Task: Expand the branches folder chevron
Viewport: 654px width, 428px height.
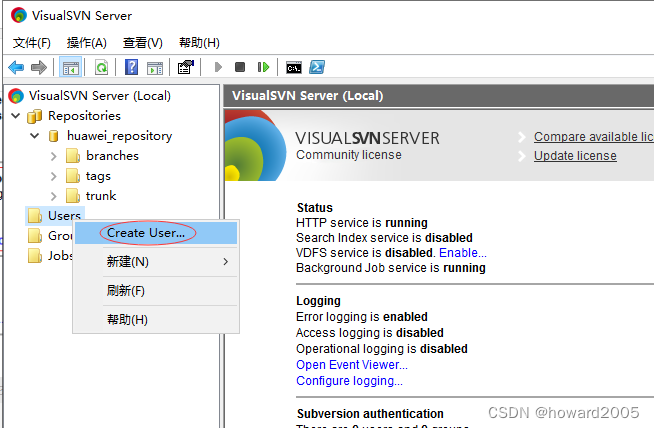Action: 53,156
